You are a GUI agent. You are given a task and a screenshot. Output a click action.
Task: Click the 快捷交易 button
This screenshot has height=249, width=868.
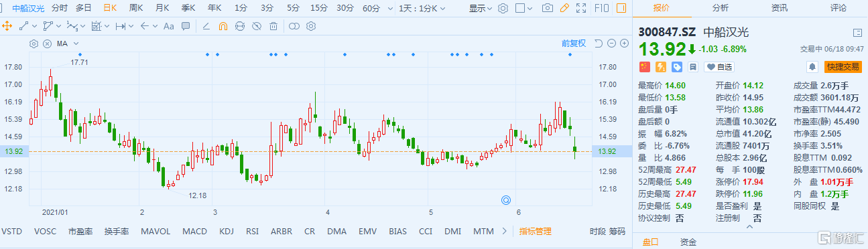(843, 67)
